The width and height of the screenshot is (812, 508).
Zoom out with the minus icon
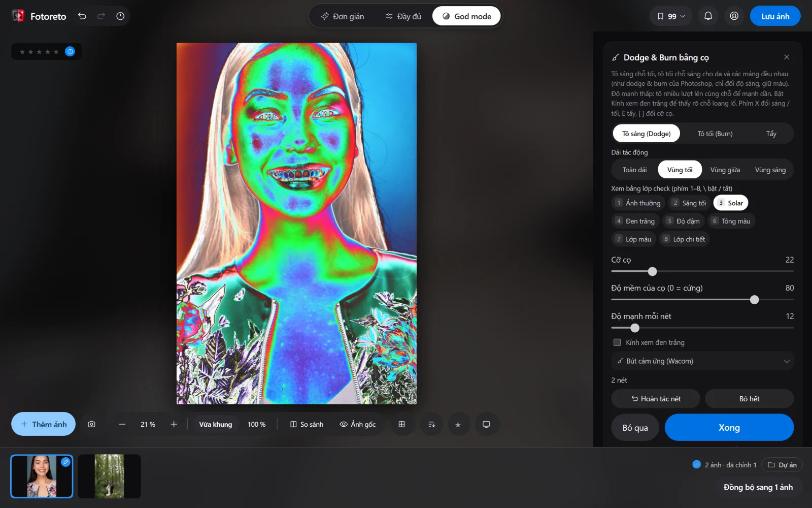click(x=122, y=424)
